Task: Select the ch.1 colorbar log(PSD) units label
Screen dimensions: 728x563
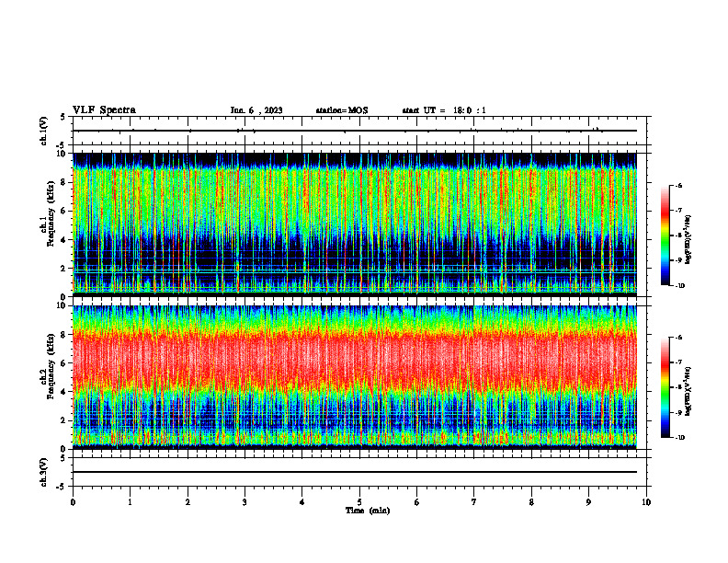Action: [688, 240]
